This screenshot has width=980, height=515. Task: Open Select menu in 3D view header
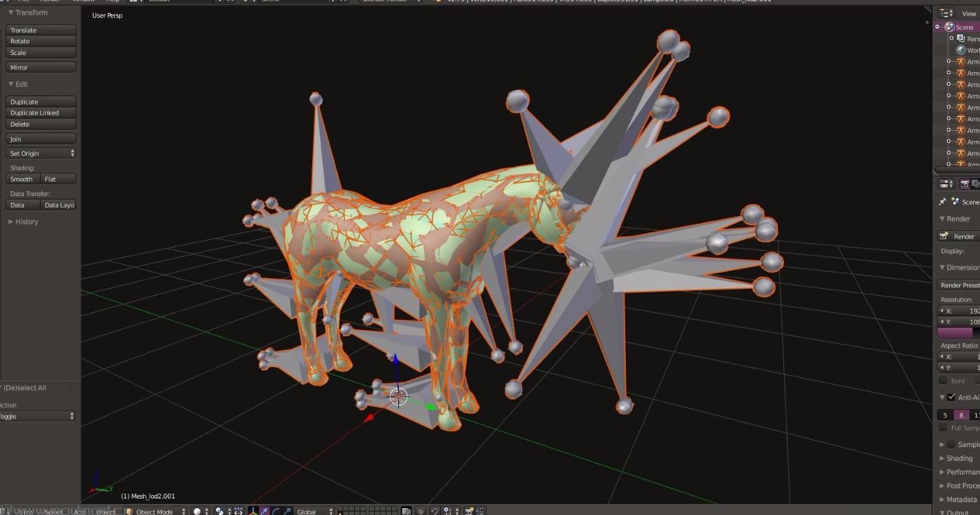(x=54, y=511)
